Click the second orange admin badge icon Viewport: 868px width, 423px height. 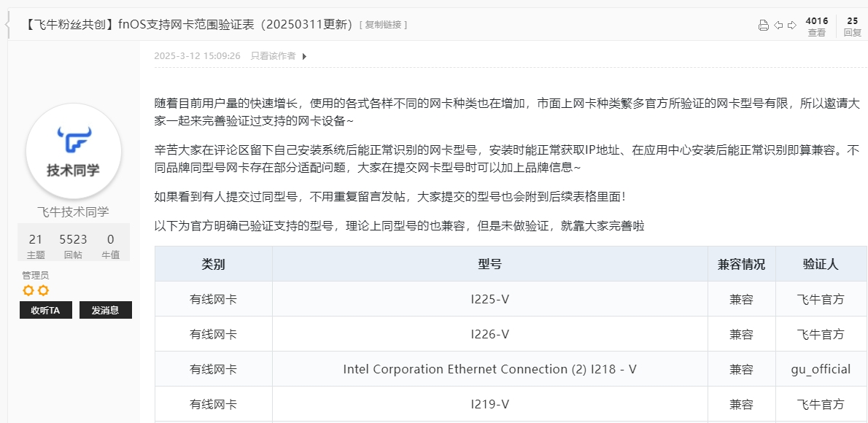(43, 291)
